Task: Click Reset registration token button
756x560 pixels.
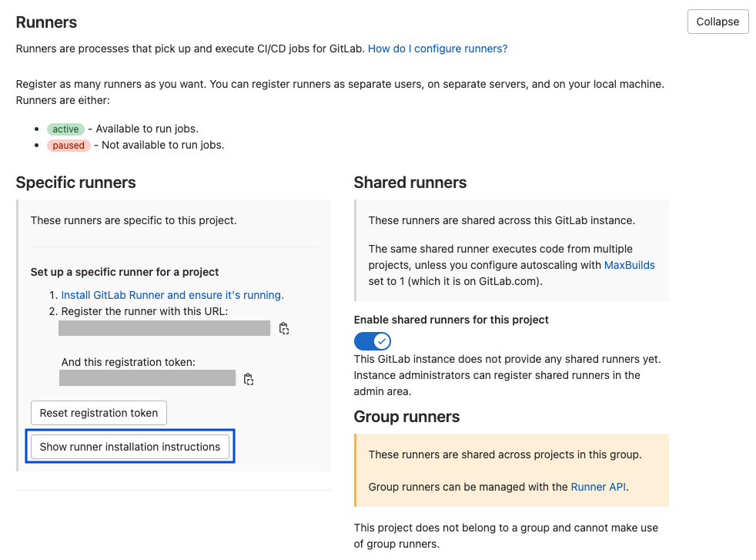Action: pyautogui.click(x=99, y=413)
